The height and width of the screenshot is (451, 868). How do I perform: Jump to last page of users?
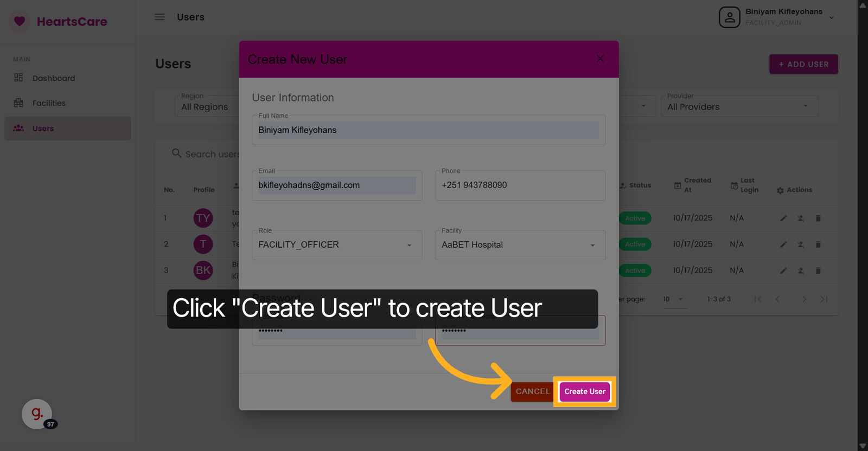click(x=824, y=299)
